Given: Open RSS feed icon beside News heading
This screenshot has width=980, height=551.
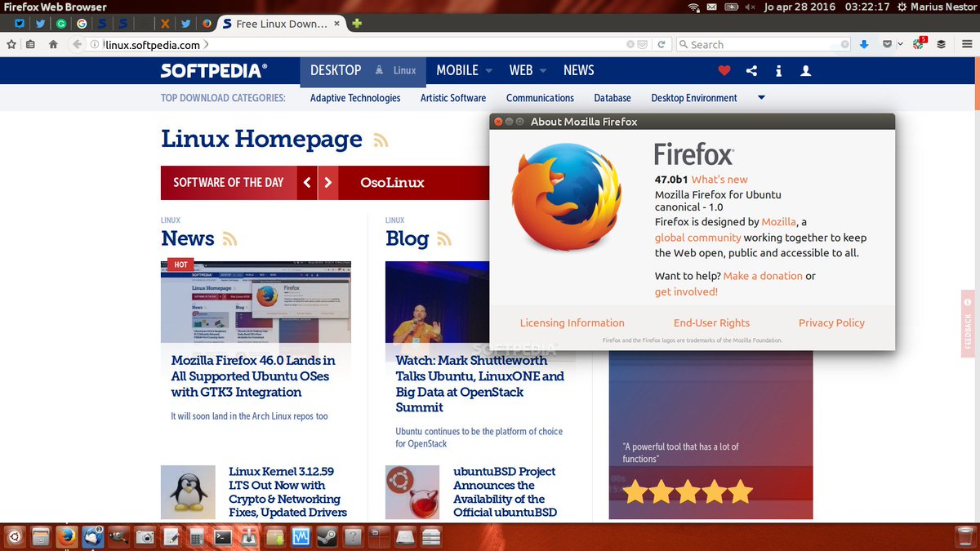Looking at the screenshot, I should (x=229, y=239).
